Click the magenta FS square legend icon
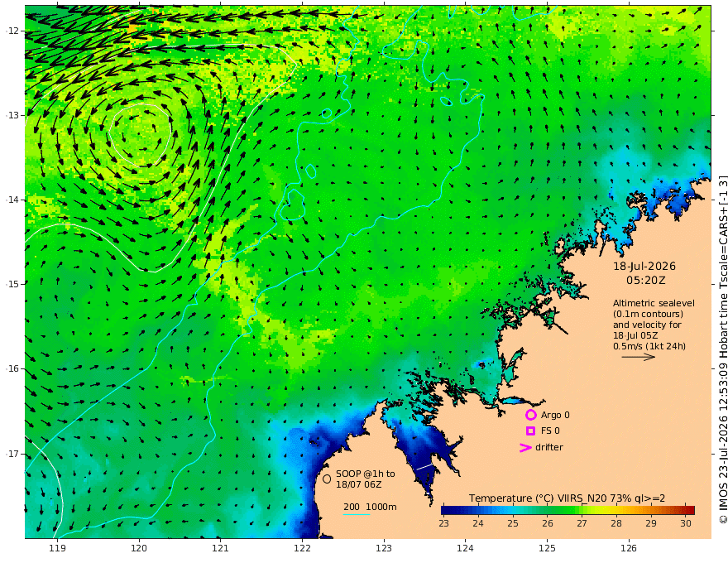This screenshot has height=563, width=728. [530, 431]
